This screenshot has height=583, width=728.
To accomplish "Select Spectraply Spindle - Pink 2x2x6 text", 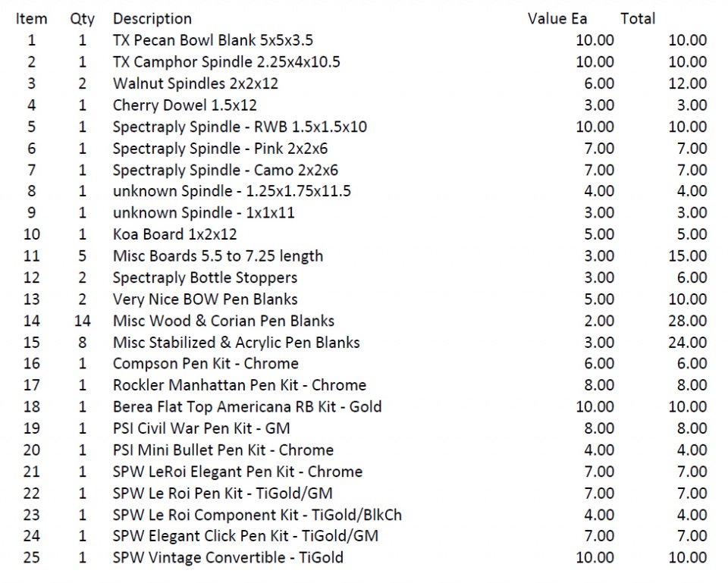I will (x=220, y=149).
